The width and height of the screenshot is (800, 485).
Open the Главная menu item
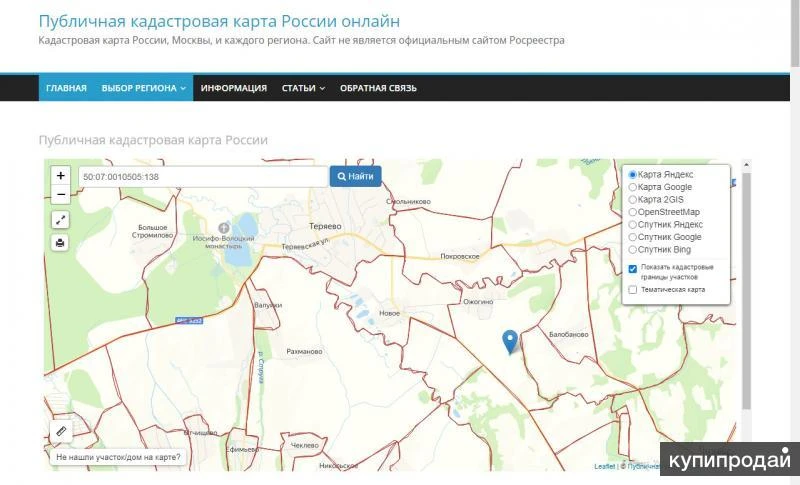(x=66, y=88)
